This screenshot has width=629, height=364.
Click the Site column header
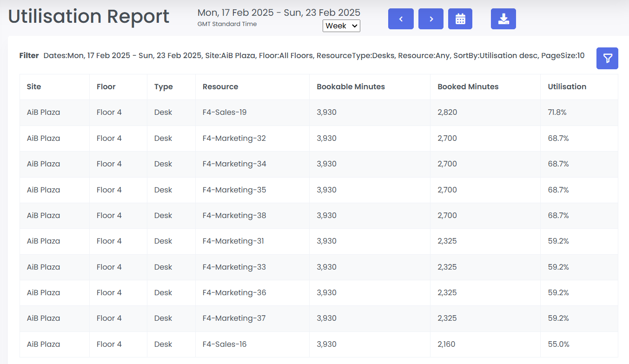coord(34,86)
